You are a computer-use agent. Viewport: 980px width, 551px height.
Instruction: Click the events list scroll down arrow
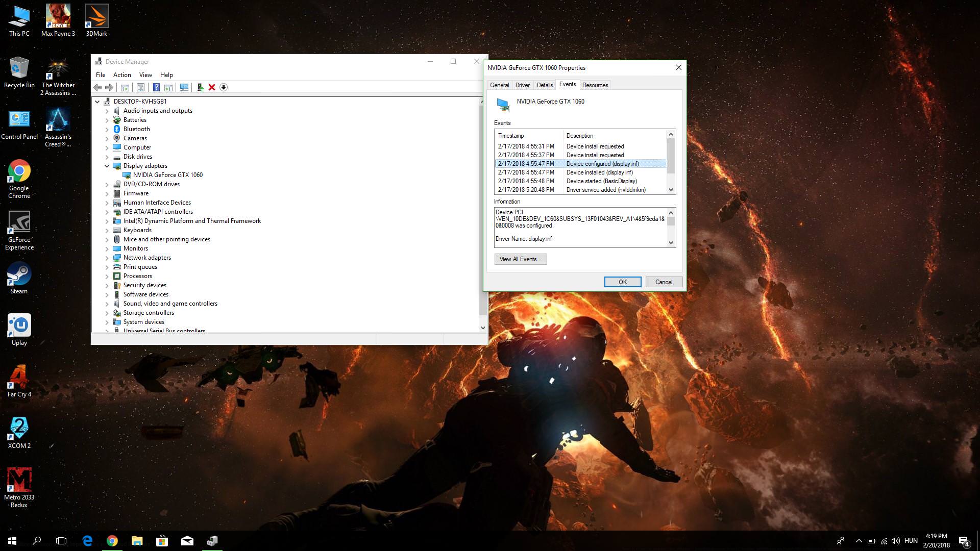coord(671,190)
